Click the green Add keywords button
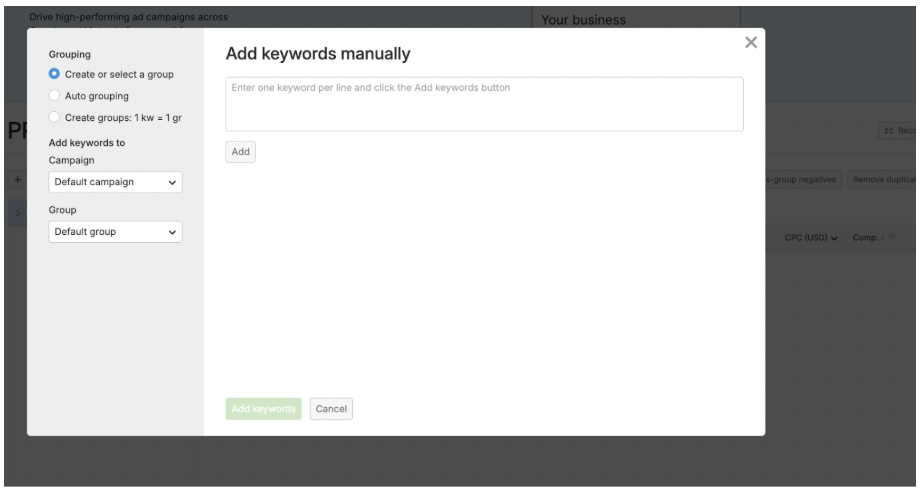 tap(263, 409)
